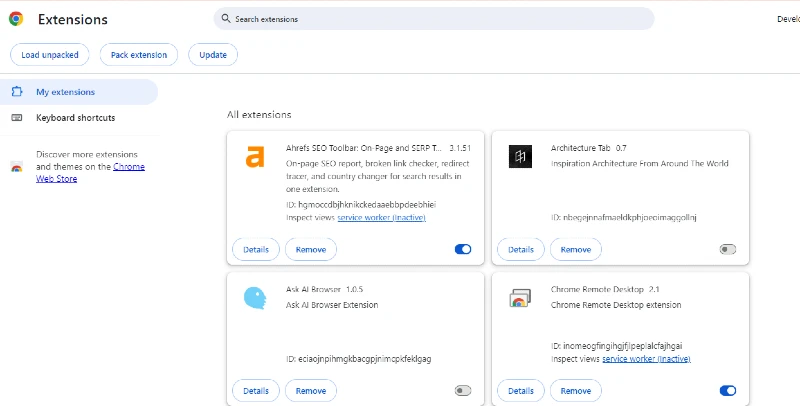
Task: Disable the Ahrefs SEO Toolbar extension toggle
Action: pyautogui.click(x=463, y=249)
